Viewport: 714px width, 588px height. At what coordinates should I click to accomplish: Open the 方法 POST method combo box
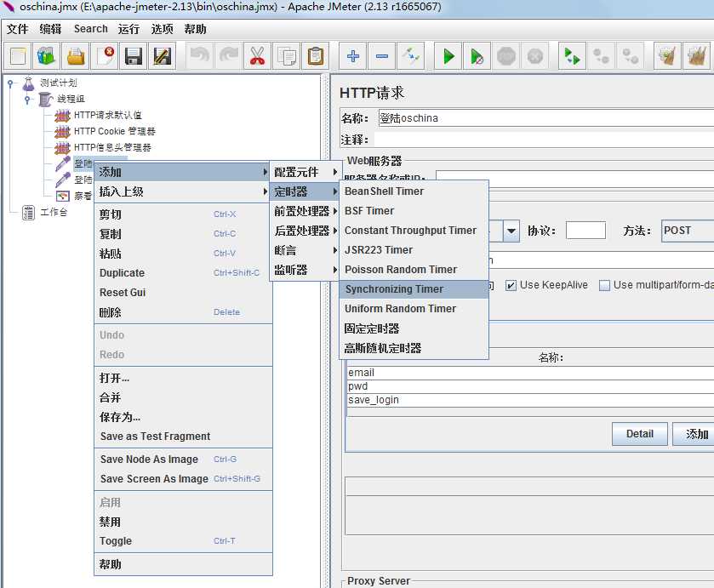(x=687, y=231)
